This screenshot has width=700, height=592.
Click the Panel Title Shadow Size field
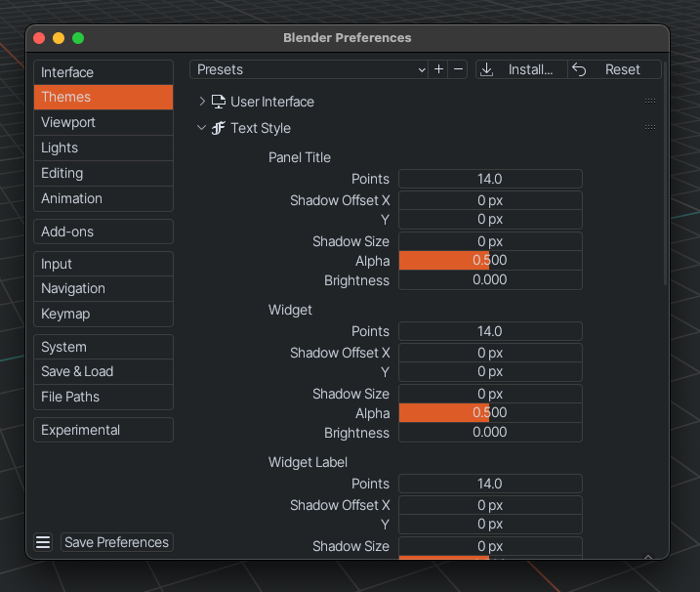coord(490,241)
